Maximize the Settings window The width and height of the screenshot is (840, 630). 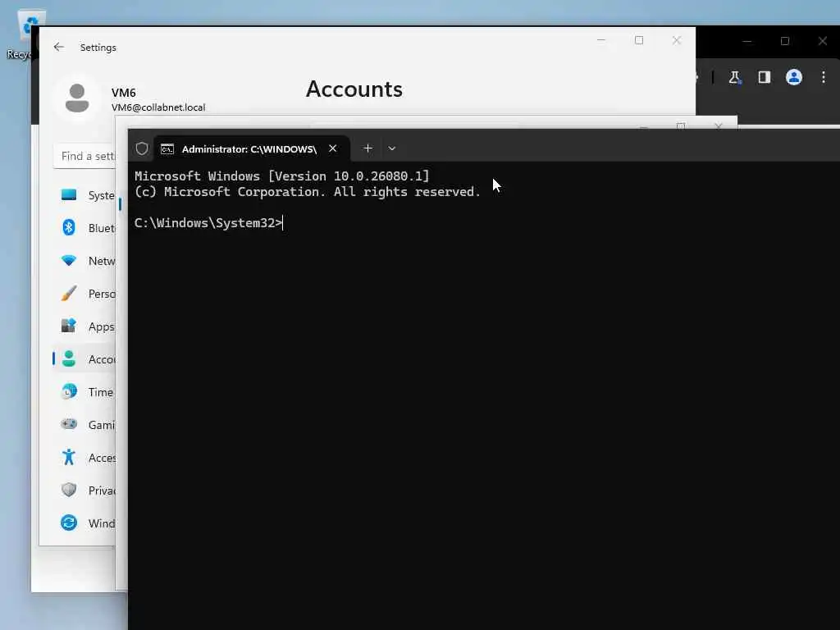coord(638,40)
